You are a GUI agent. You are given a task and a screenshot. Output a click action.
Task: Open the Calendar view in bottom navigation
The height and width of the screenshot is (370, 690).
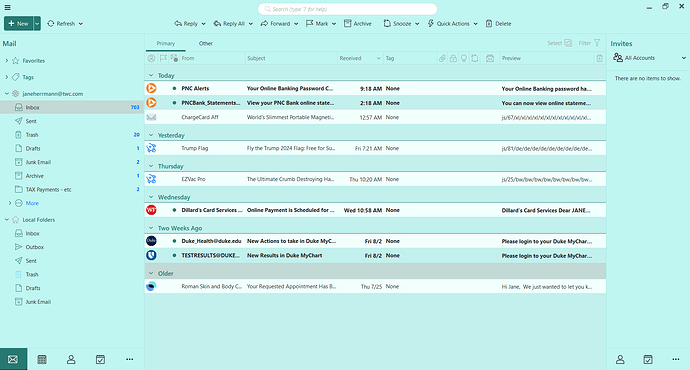pyautogui.click(x=42, y=359)
